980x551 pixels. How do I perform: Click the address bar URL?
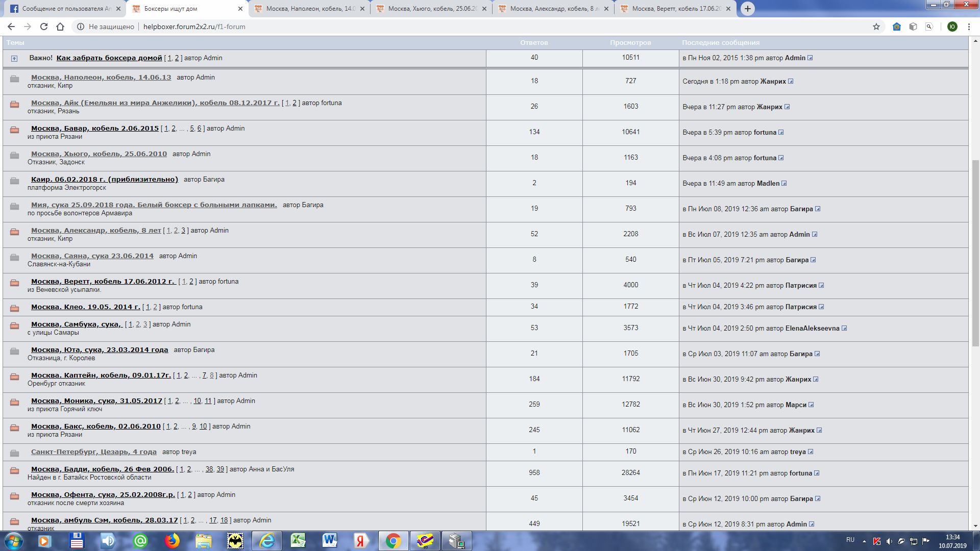194,27
